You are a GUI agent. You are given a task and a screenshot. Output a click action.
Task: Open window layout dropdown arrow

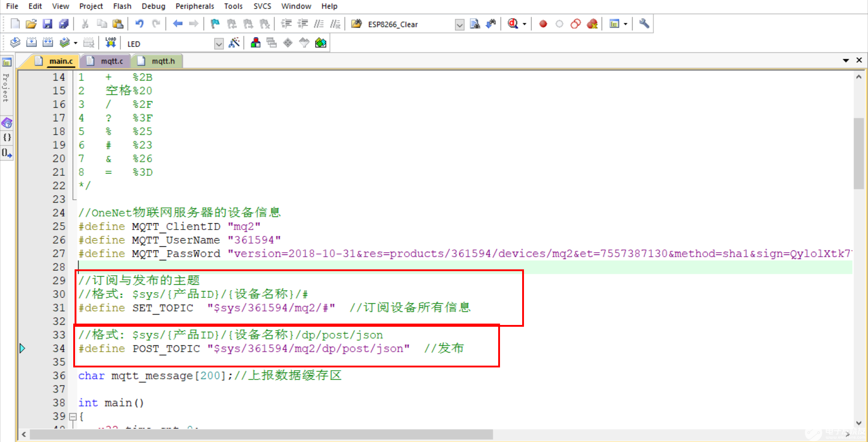[x=626, y=24]
